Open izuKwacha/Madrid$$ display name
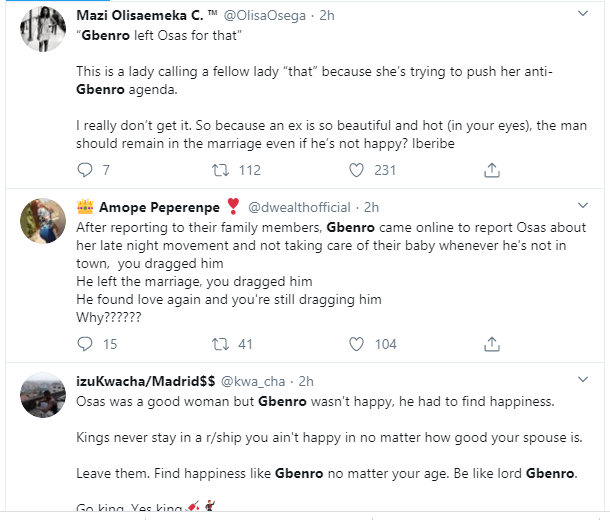The image size is (610, 520). (146, 381)
